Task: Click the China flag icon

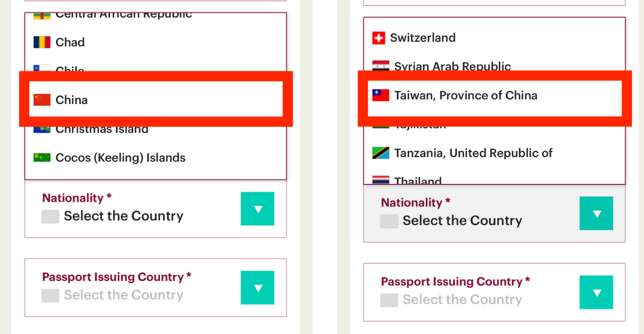Action: pyautogui.click(x=42, y=99)
